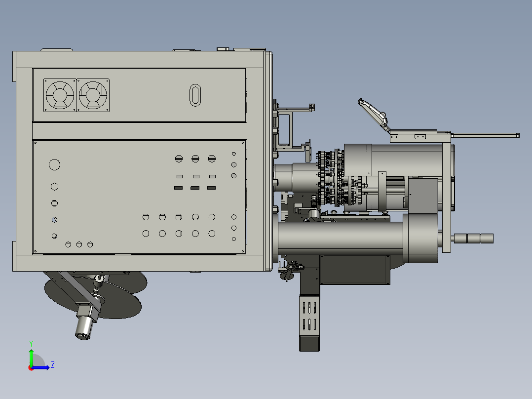Select the long flat bar extending top right
The image size is (532, 399).
pyautogui.click(x=485, y=135)
